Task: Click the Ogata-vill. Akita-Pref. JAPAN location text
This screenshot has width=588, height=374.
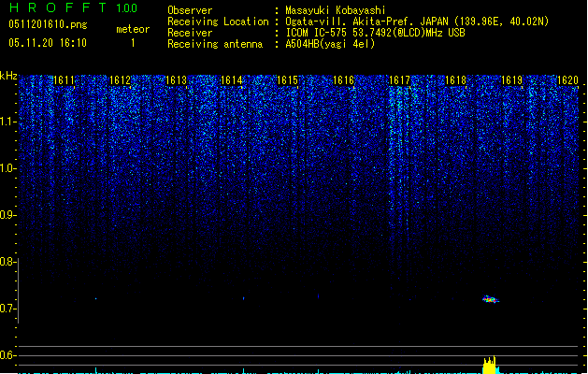Action: click(x=417, y=22)
